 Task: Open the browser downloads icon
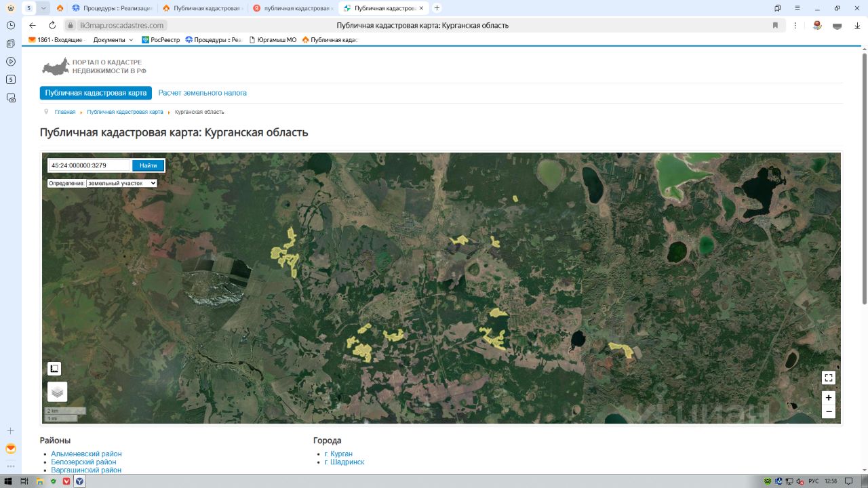tap(857, 25)
